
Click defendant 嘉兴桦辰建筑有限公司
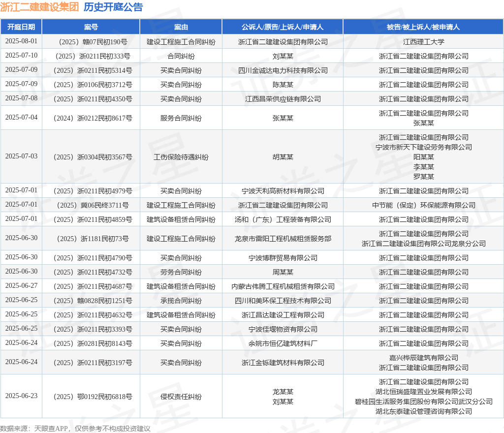pyautogui.click(x=423, y=358)
